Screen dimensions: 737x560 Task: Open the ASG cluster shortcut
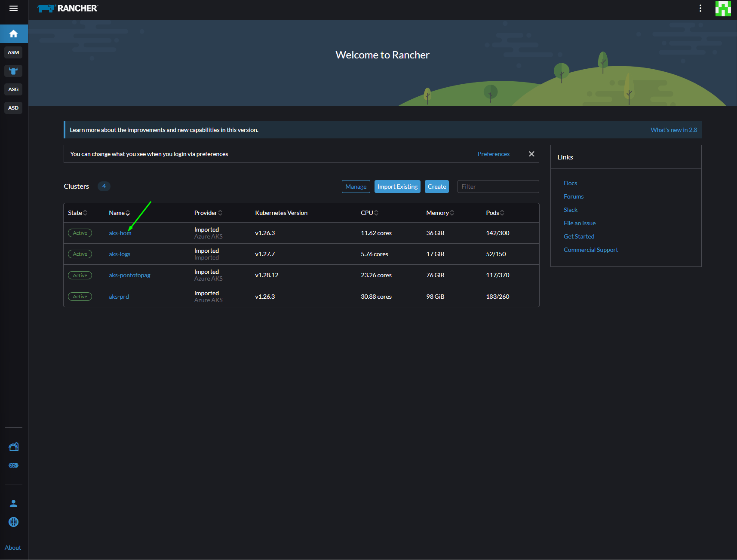pos(13,89)
